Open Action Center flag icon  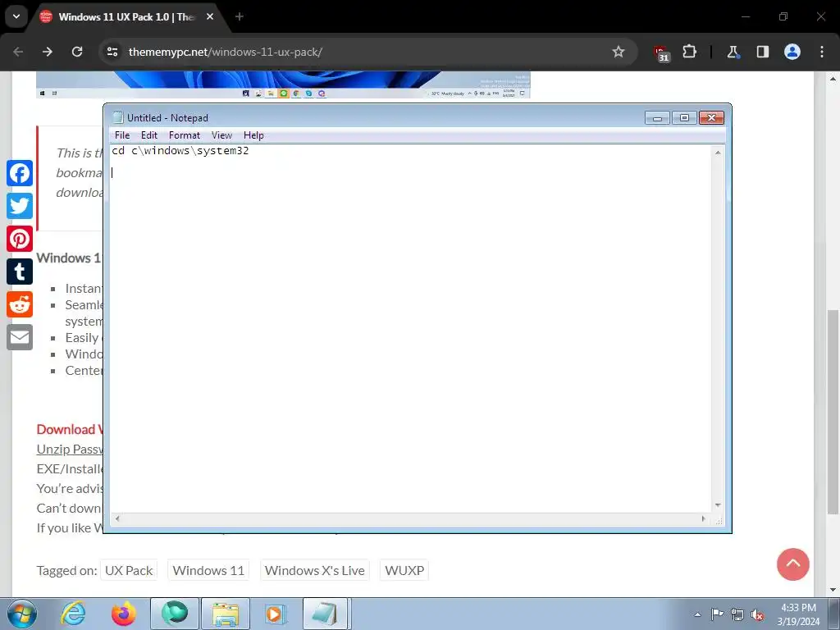[717, 614]
